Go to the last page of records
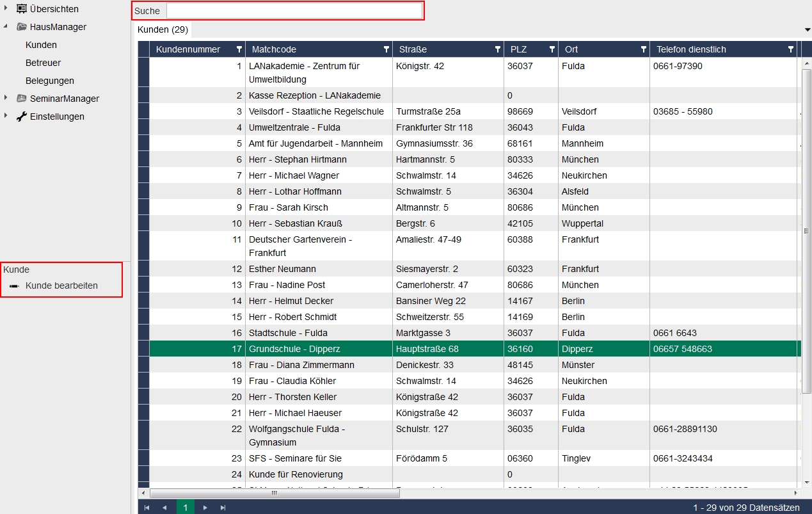This screenshot has height=514, width=812. [x=223, y=508]
